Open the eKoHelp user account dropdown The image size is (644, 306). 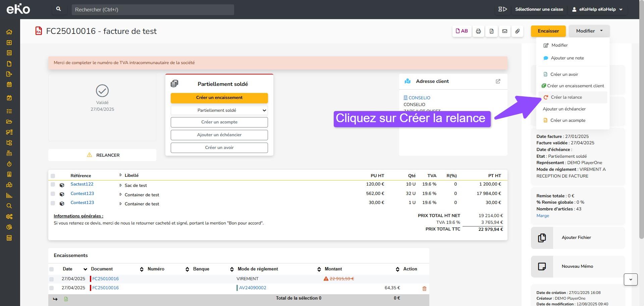pos(597,9)
